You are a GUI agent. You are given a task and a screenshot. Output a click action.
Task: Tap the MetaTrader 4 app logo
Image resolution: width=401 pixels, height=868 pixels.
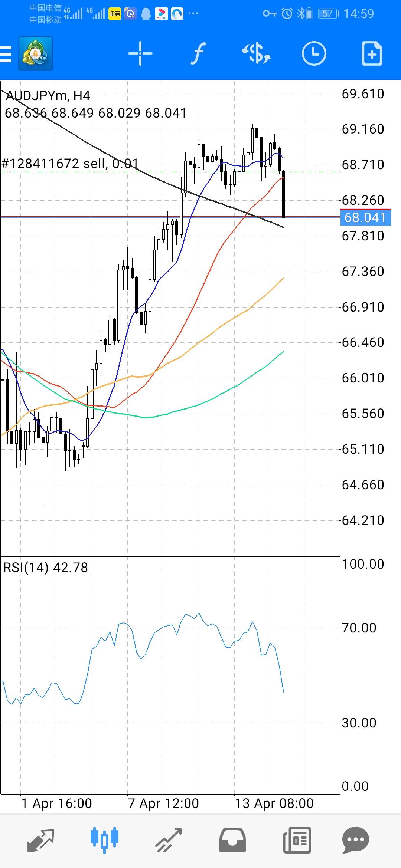pos(36,53)
